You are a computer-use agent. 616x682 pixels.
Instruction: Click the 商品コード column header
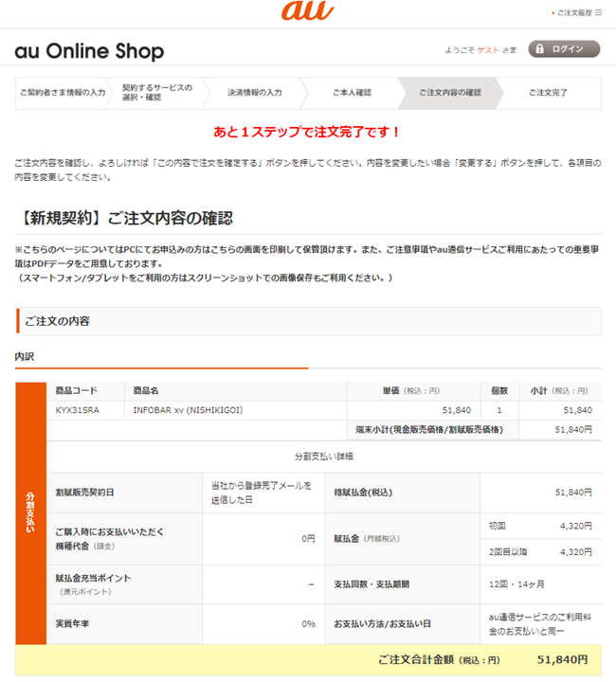[76, 390]
